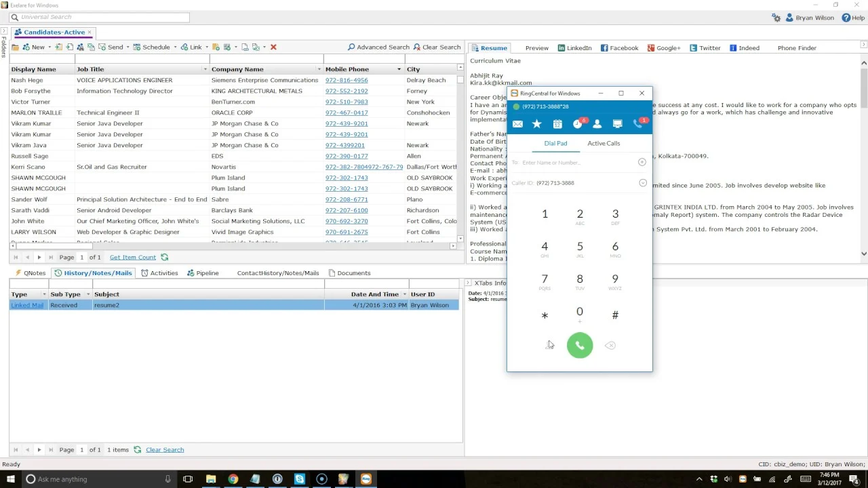
Task: Open RingCentral screen-share monitor icon
Action: pos(617,124)
